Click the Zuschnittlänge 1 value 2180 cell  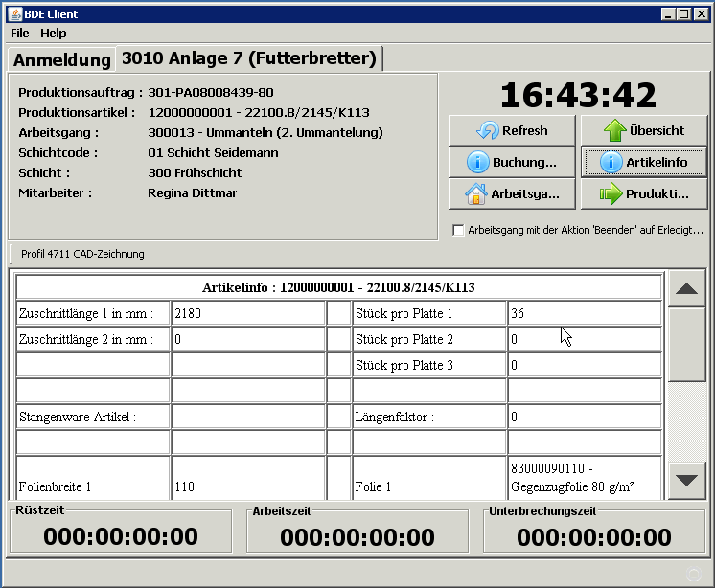247,313
